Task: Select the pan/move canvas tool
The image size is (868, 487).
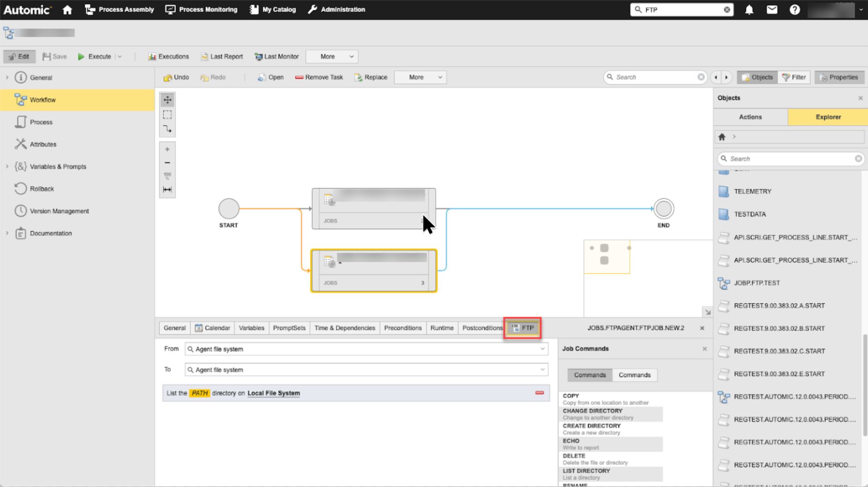Action: (168, 100)
